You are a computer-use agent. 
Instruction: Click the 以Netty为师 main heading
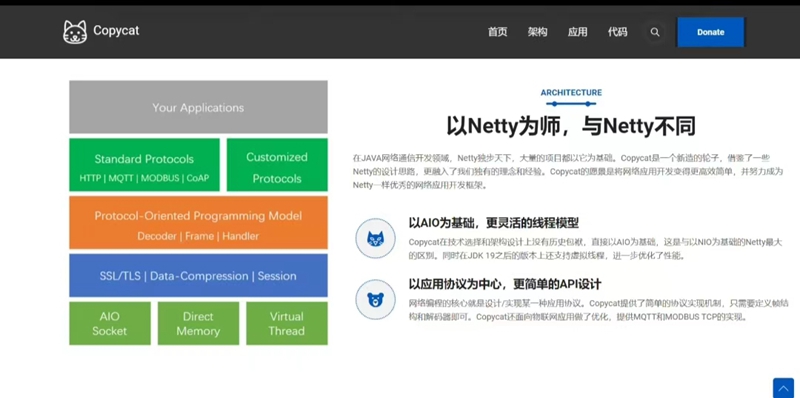click(571, 126)
